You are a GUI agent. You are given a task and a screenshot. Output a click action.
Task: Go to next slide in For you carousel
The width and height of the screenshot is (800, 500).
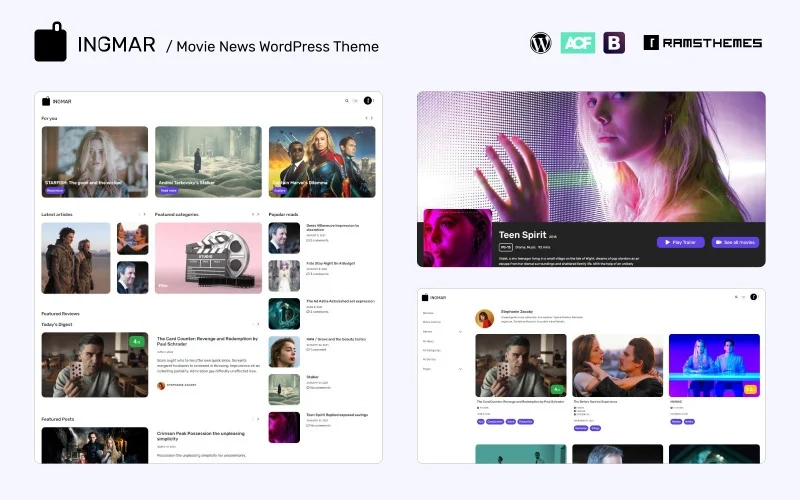point(372,118)
